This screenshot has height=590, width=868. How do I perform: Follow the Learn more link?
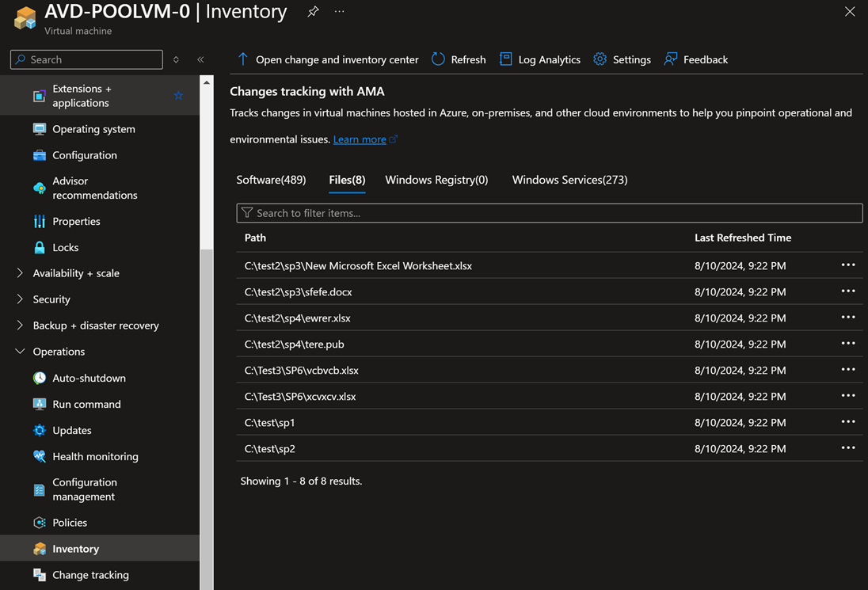360,139
